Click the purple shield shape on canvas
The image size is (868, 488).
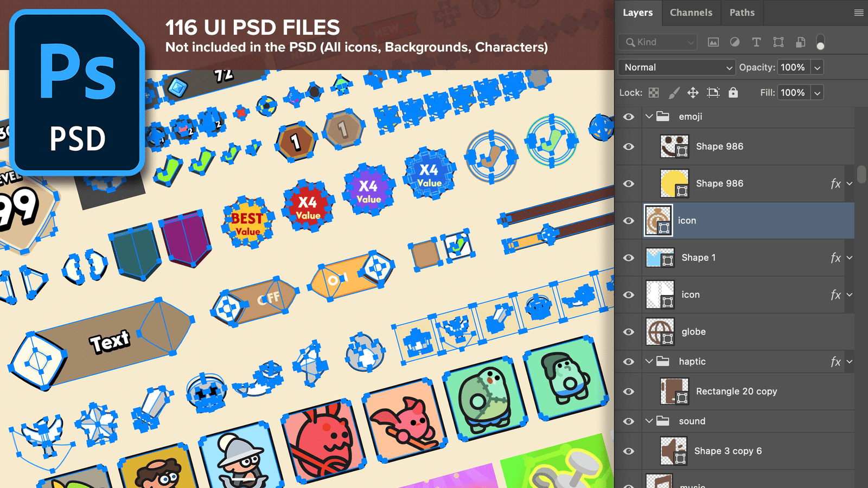click(x=185, y=239)
